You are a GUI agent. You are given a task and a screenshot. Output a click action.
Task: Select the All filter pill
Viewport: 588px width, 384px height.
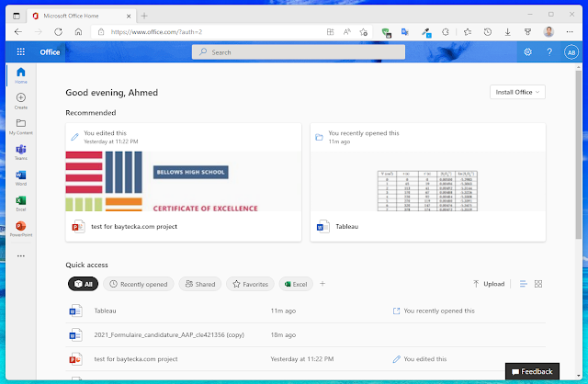tap(84, 284)
